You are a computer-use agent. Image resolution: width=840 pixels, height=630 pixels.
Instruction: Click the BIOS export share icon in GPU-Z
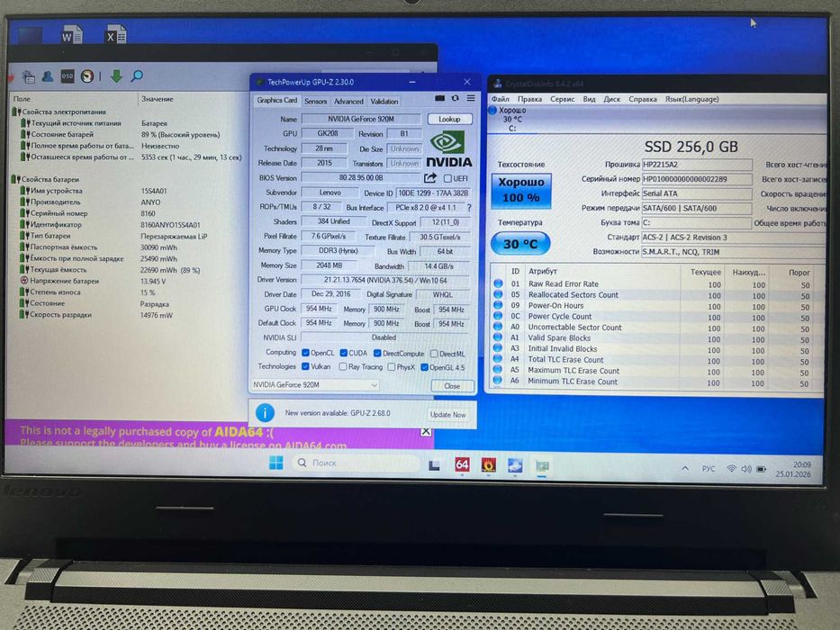(430, 178)
